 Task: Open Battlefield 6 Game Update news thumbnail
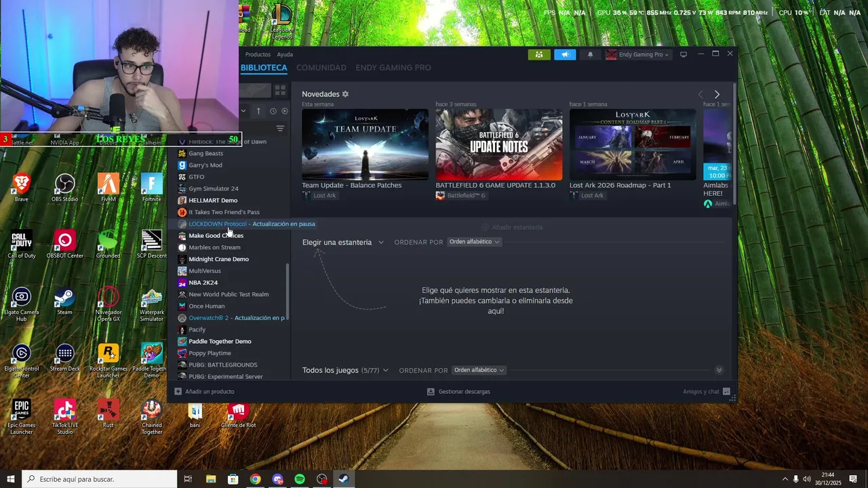tap(498, 144)
